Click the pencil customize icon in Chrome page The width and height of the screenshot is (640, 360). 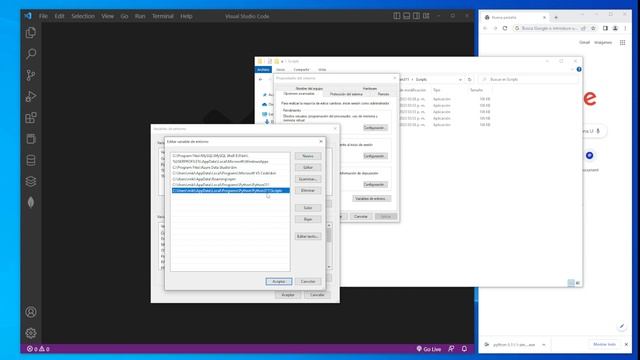tap(622, 326)
